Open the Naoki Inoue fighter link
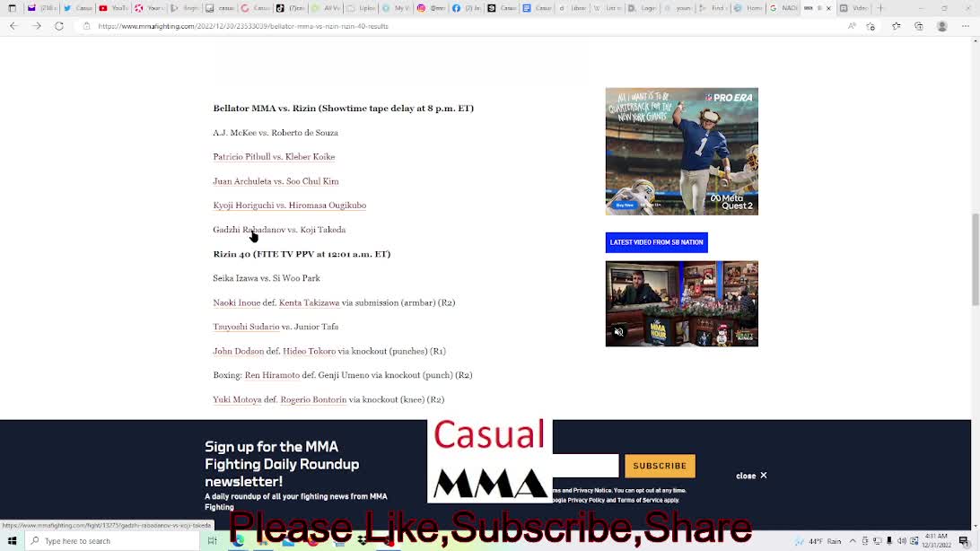Image resolution: width=980 pixels, height=551 pixels. pos(236,302)
